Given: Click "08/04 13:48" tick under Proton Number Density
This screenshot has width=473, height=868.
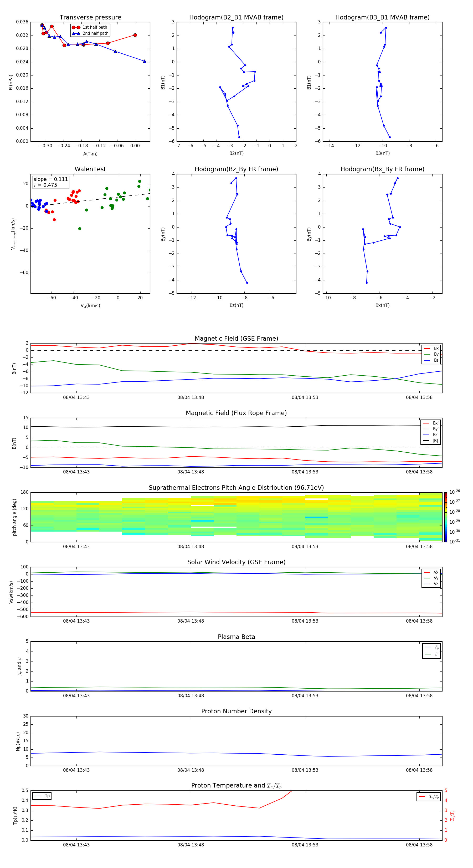Looking at the screenshot, I should [191, 770].
